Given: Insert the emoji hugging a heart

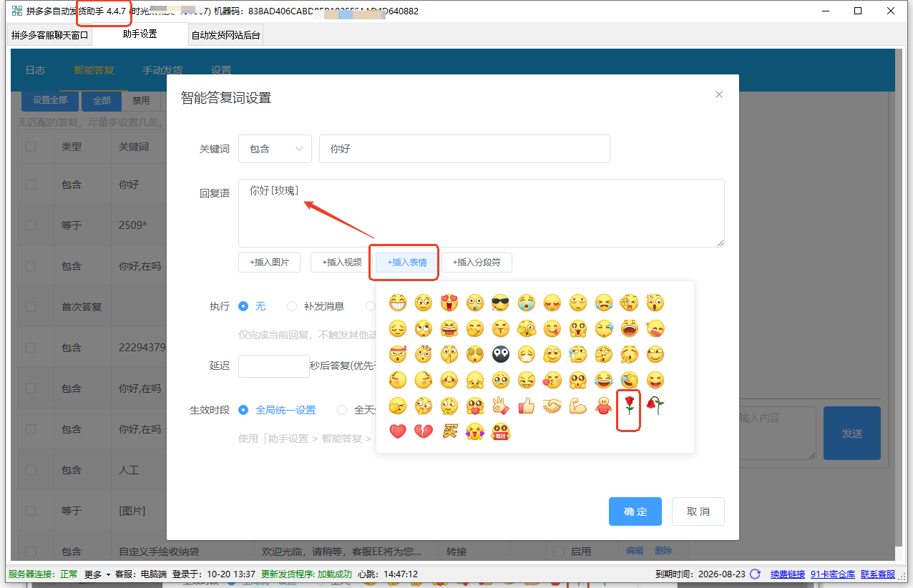Looking at the screenshot, I should point(475,406).
